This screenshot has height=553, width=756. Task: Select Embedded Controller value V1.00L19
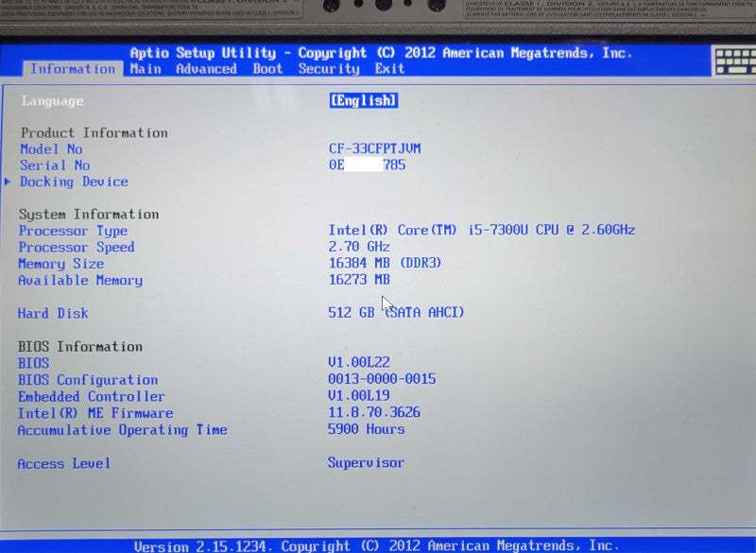coord(359,396)
